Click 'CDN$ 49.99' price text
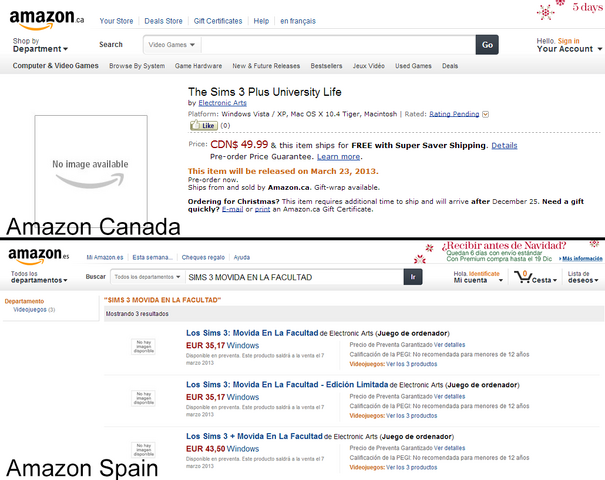This screenshot has height=480, width=605. click(239, 144)
